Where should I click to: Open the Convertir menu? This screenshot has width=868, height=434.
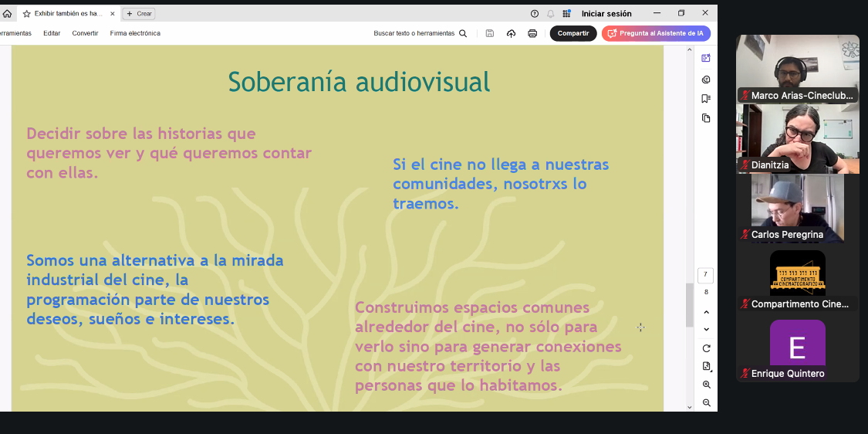coord(85,33)
